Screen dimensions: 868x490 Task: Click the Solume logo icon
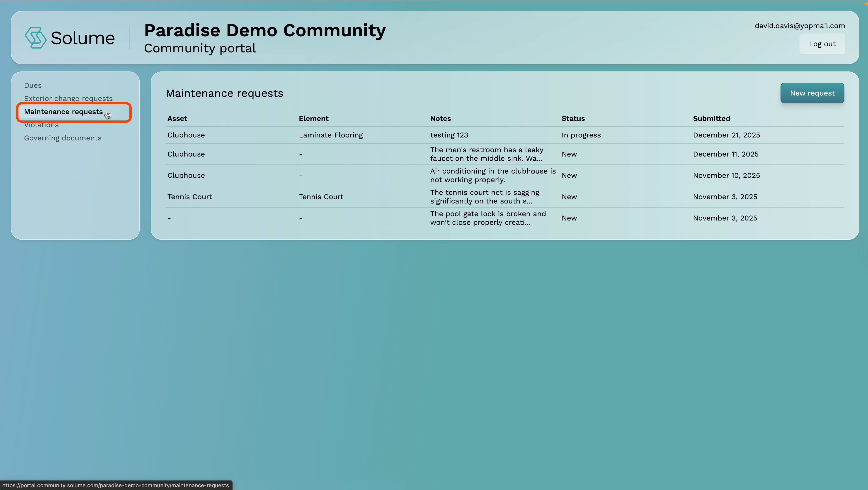coord(35,38)
